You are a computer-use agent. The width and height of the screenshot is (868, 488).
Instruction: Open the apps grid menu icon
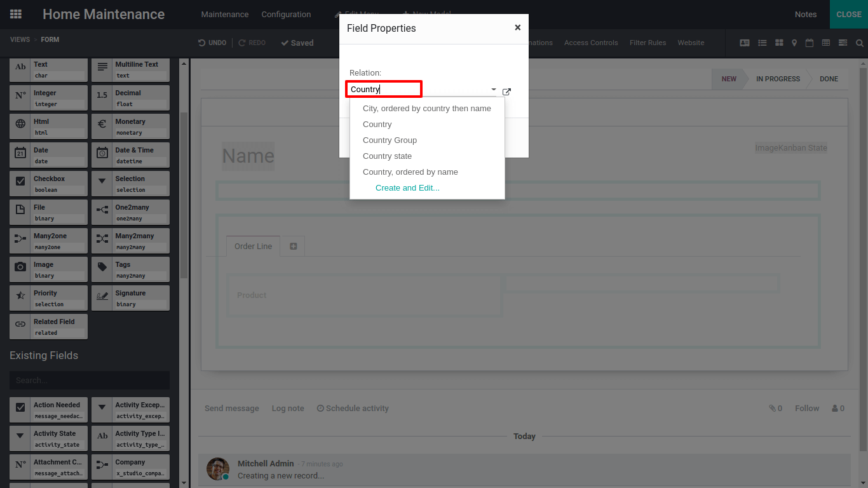click(16, 14)
